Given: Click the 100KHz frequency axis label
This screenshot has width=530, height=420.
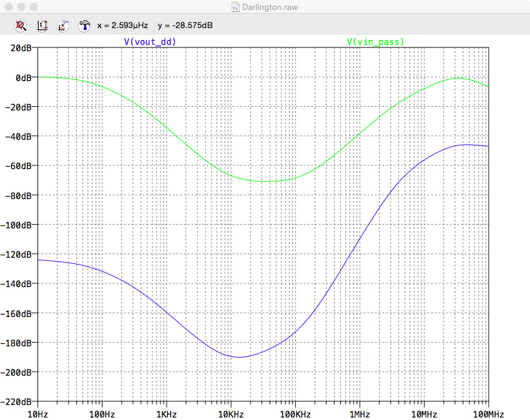Looking at the screenshot, I should [295, 414].
